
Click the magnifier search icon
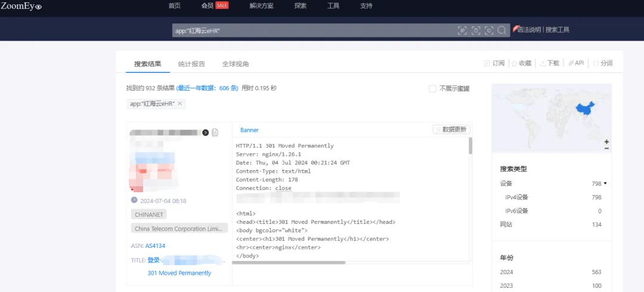[x=501, y=30]
